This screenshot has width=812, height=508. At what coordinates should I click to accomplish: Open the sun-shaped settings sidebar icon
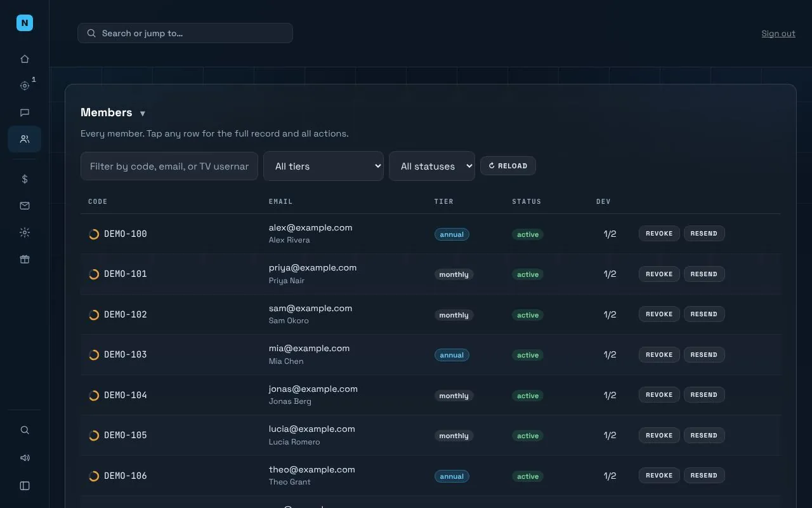tap(25, 232)
